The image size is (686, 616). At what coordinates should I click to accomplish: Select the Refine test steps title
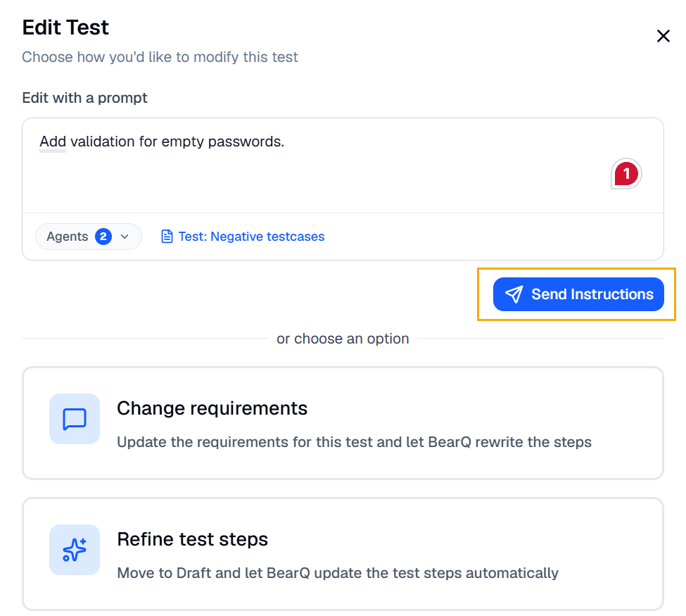tap(193, 539)
